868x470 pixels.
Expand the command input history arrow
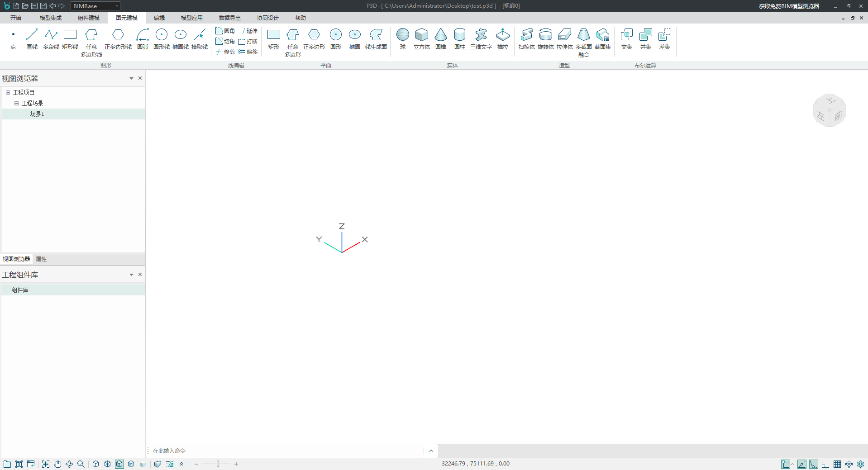tap(431, 451)
